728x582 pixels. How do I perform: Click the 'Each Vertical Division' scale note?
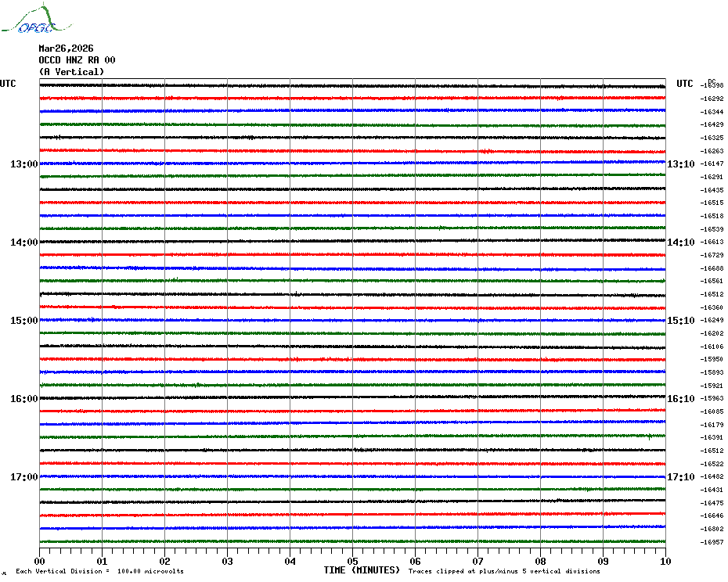coord(99,571)
